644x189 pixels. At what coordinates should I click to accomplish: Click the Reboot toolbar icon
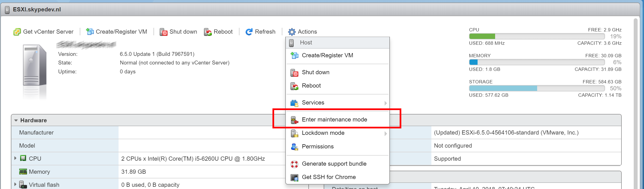pyautogui.click(x=208, y=32)
